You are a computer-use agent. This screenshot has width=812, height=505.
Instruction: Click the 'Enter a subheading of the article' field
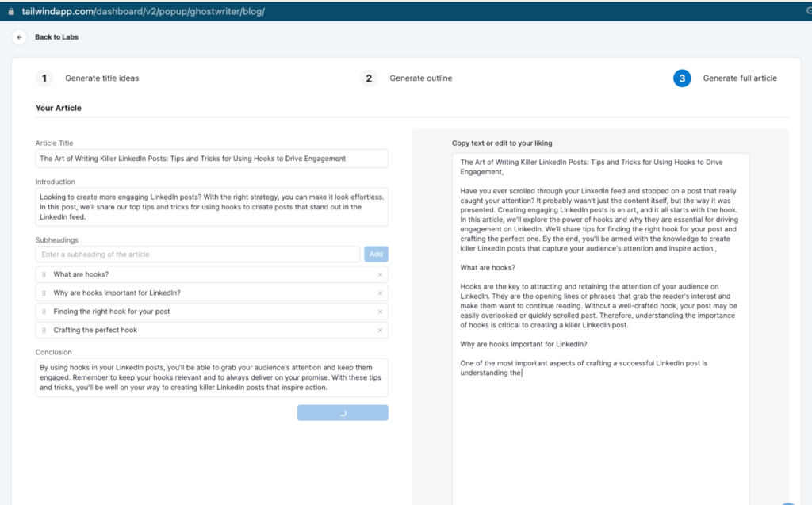197,254
